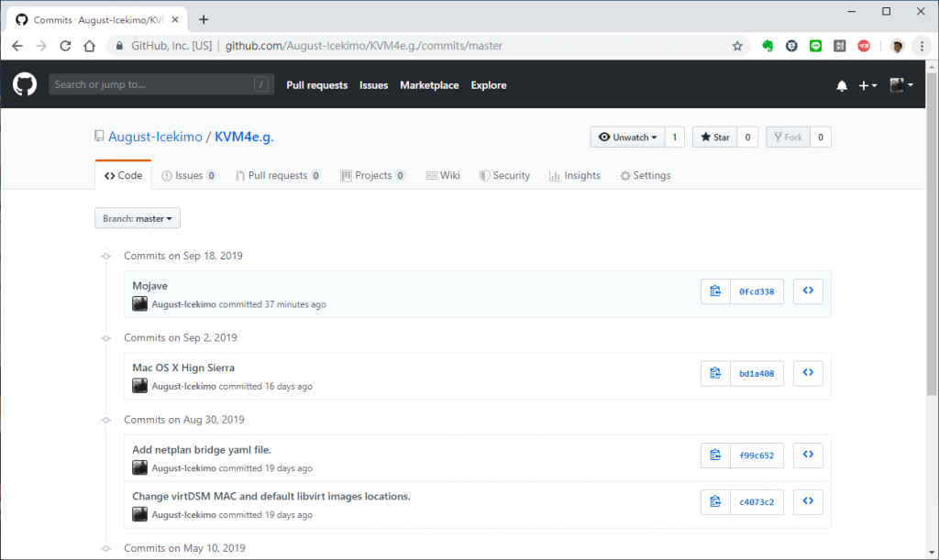Browse repository at commit f99c652
Image resolution: width=939 pixels, height=560 pixels.
point(808,455)
